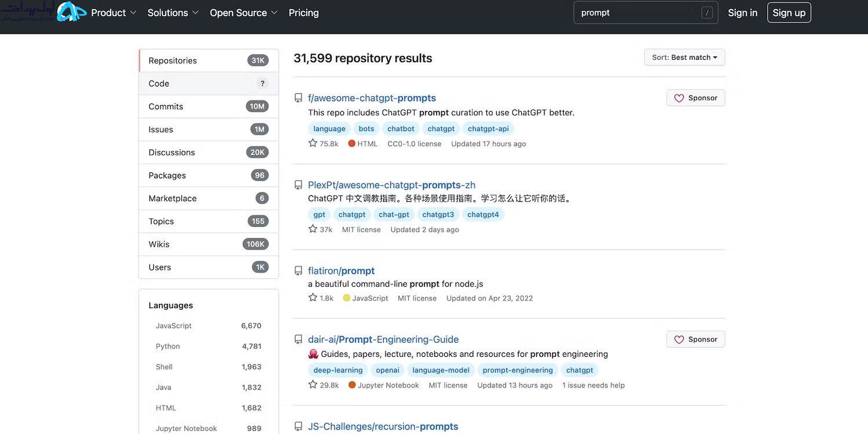Screen dimensions: 868x434
Task: Select the Commits filter in sidebar
Action: click(x=209, y=106)
